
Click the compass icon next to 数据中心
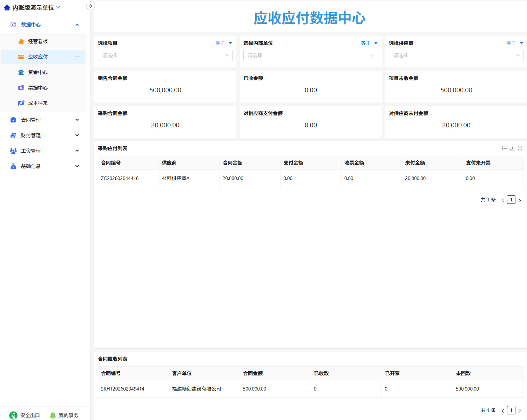point(13,25)
